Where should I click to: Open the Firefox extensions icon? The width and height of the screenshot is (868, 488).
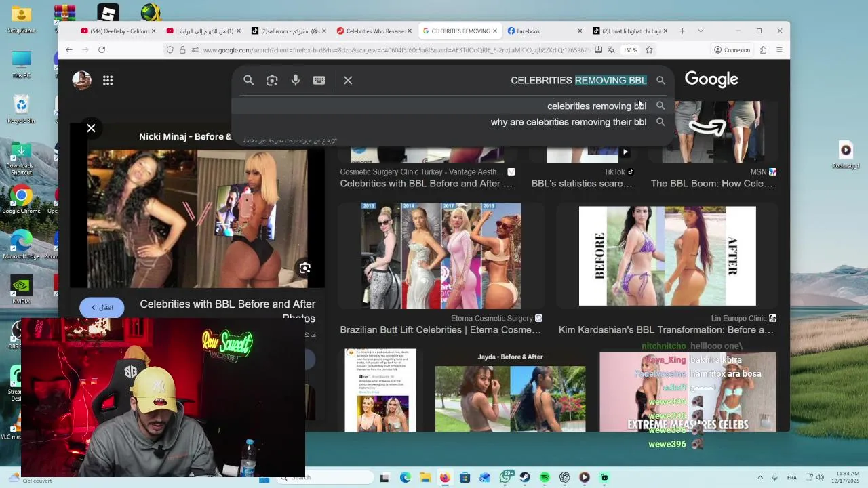pyautogui.click(x=763, y=49)
